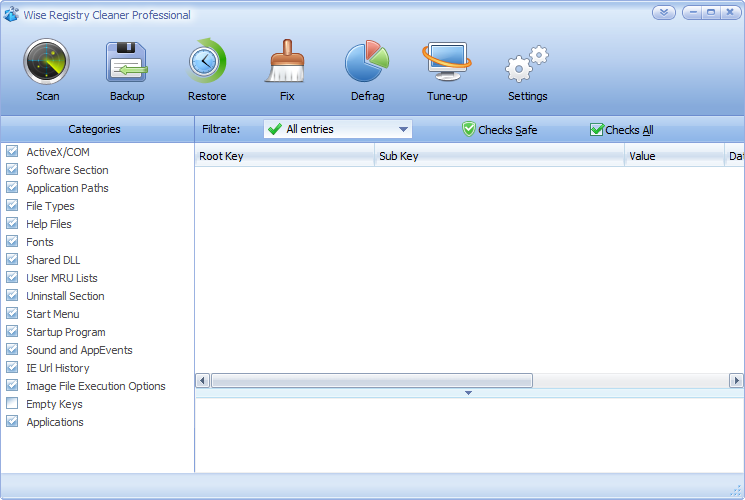Click the Checks All button

point(621,129)
